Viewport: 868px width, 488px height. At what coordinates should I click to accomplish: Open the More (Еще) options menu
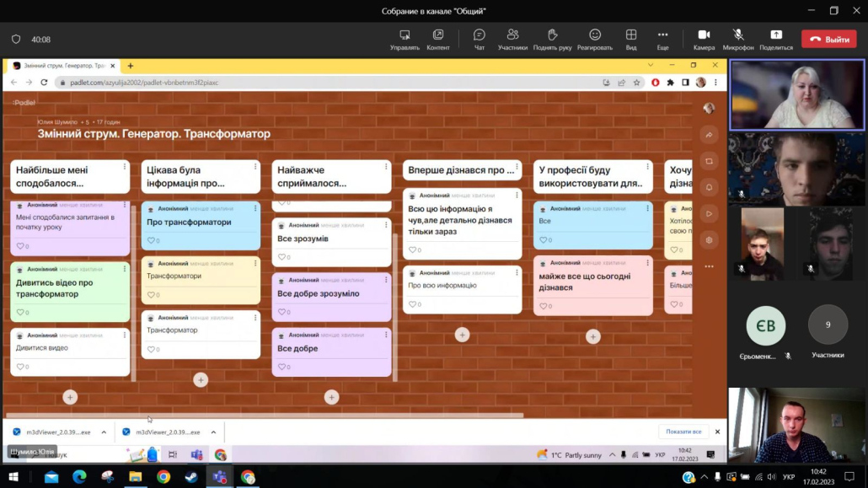pos(662,35)
